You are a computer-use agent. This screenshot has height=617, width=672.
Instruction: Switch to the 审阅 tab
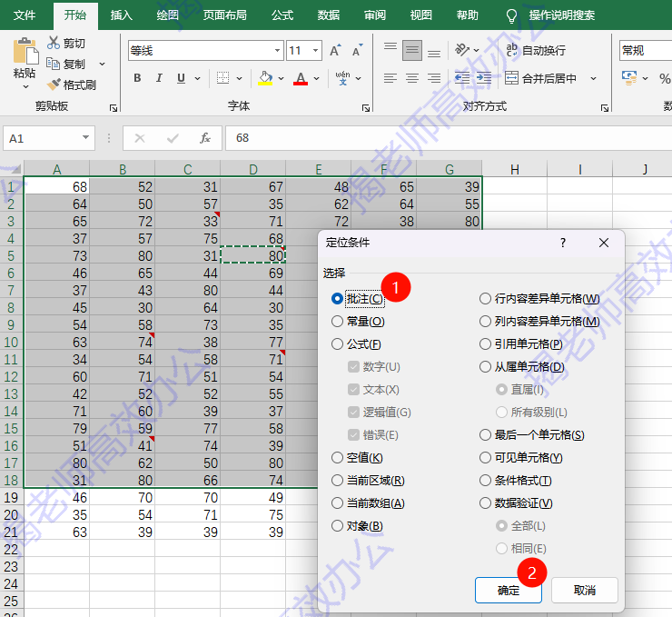[374, 15]
